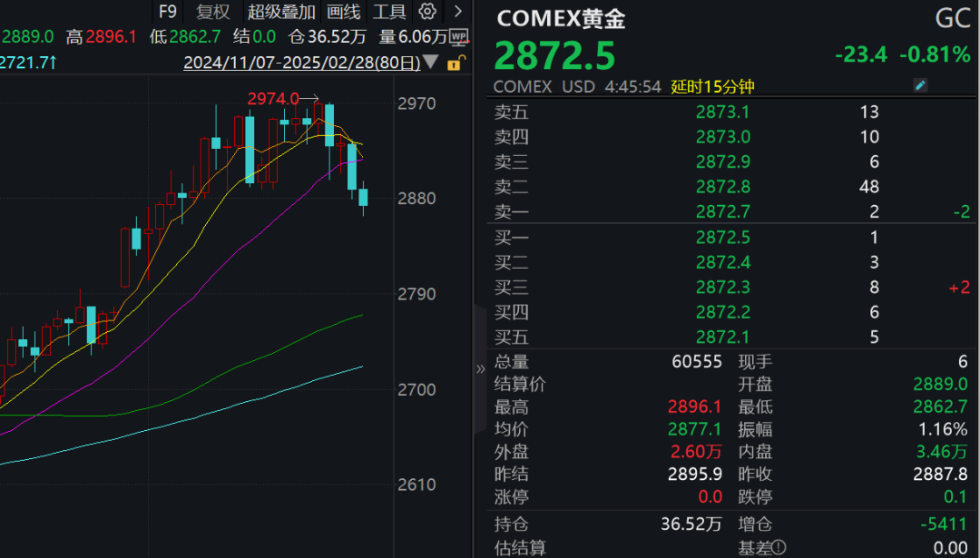The height and width of the screenshot is (558, 980).
Task: Collapse the quote panel using » handle
Action: point(481,368)
